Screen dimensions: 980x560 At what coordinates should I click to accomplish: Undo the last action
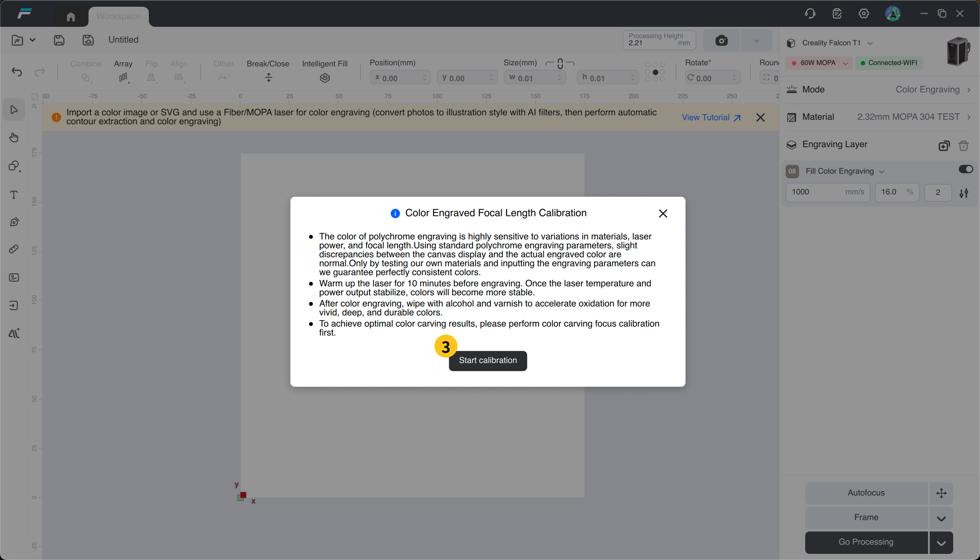click(17, 72)
